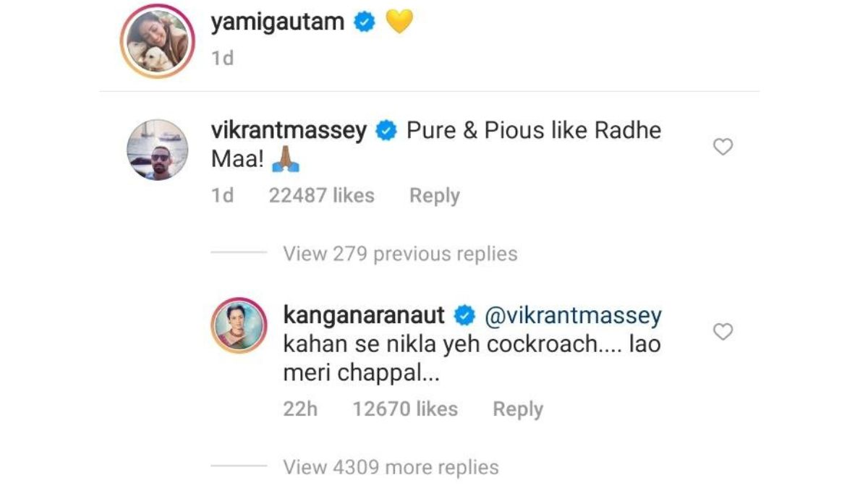Click yamigautam's verified badge
The width and height of the screenshot is (868, 488).
click(364, 22)
